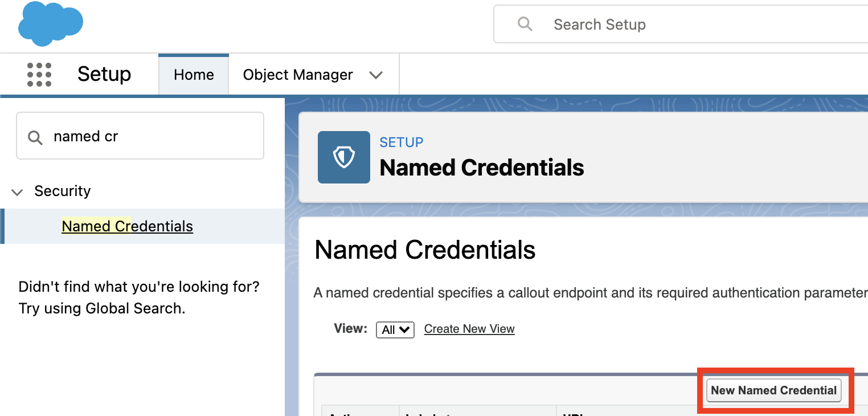Switch to the Home tab
Viewport: 868px width, 416px height.
[x=194, y=75]
